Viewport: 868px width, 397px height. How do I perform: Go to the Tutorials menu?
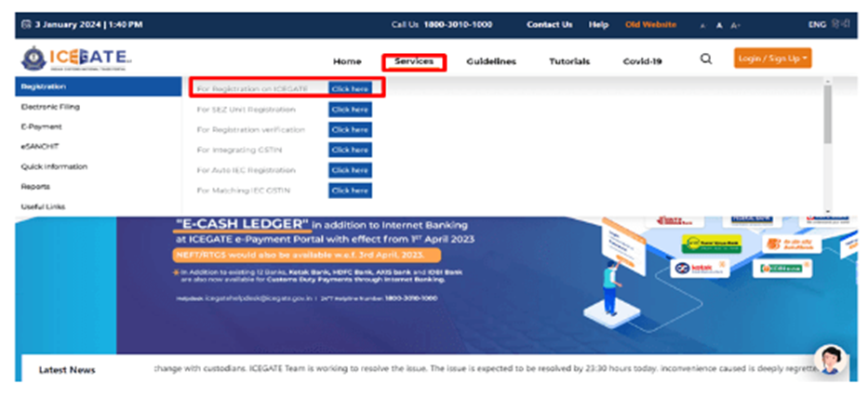coord(568,61)
